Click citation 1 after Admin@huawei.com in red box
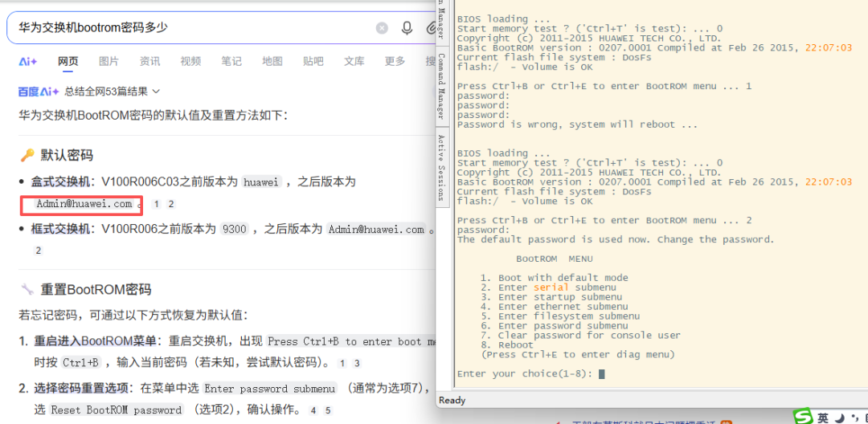 (x=157, y=205)
